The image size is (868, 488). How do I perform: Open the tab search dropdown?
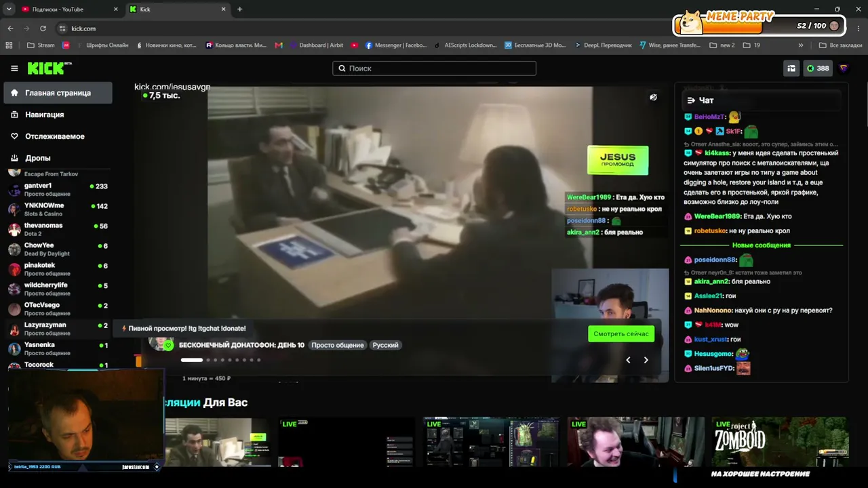(x=9, y=9)
